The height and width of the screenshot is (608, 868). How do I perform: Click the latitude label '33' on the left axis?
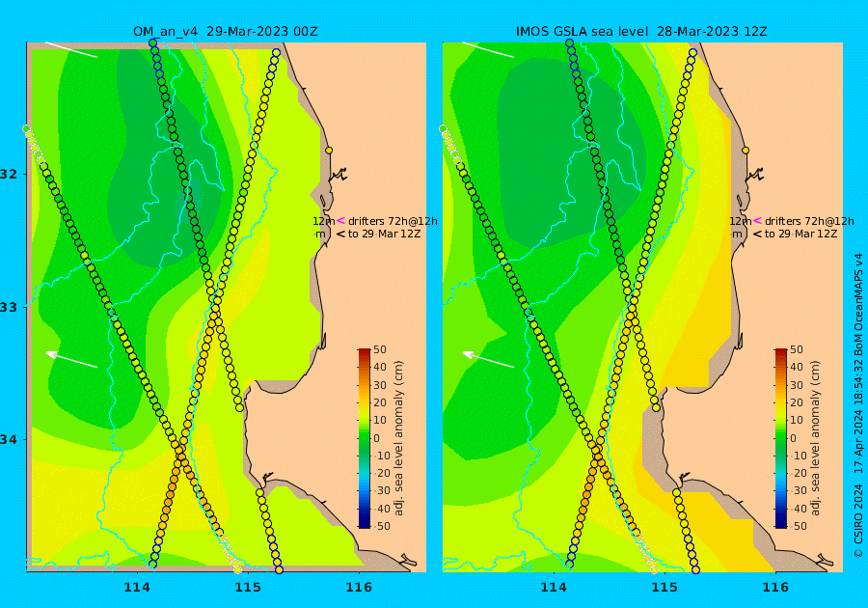(9, 307)
